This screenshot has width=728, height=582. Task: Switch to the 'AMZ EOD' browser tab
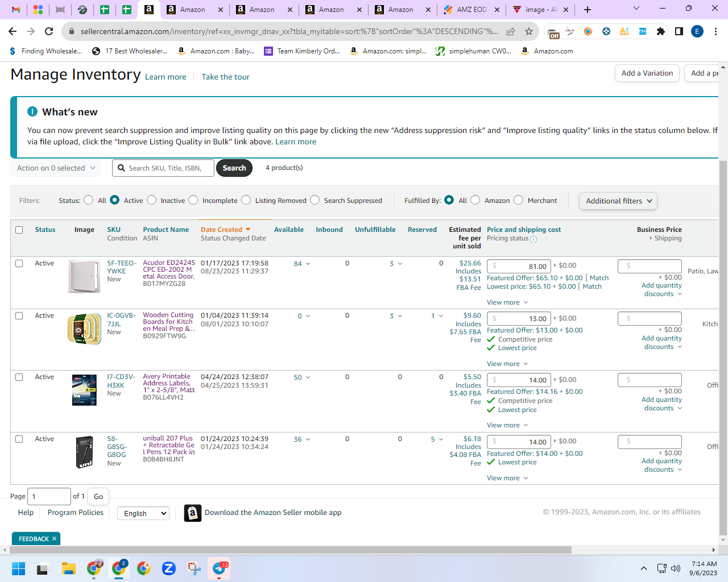(x=471, y=10)
